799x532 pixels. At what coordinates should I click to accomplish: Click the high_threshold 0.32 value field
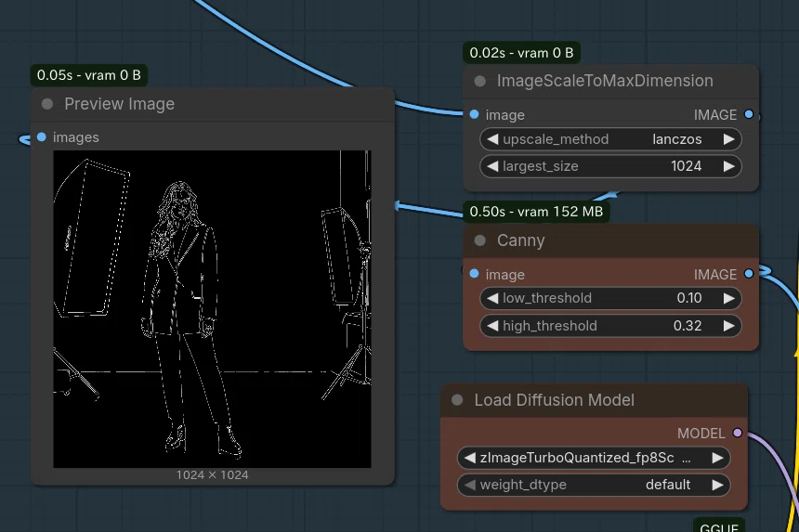pos(610,326)
